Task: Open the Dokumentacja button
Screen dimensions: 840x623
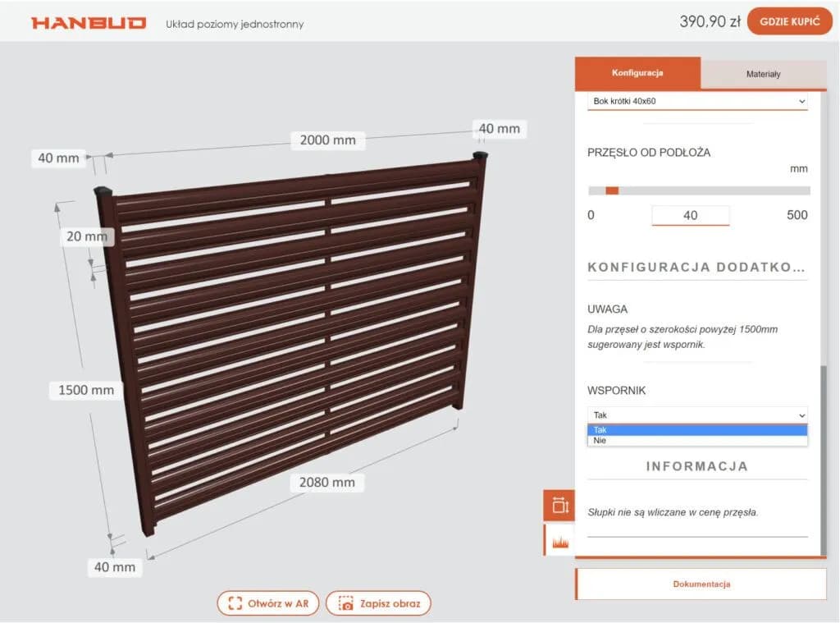Action: tap(701, 584)
